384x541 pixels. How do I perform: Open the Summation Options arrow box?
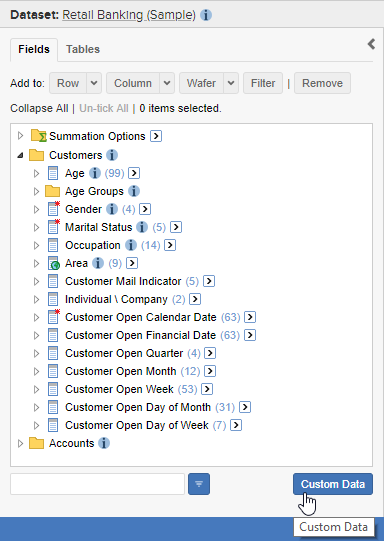click(x=156, y=136)
